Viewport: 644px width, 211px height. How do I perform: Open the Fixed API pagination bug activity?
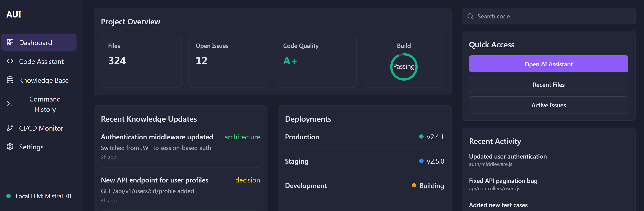click(x=503, y=181)
